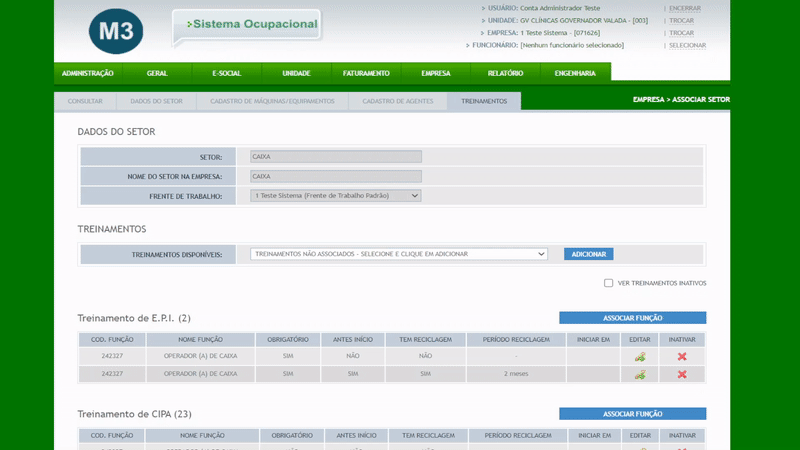Image resolution: width=800 pixels, height=450 pixels.
Task: Edit E.P.I. row with 2 meses recycling
Action: pyautogui.click(x=640, y=374)
